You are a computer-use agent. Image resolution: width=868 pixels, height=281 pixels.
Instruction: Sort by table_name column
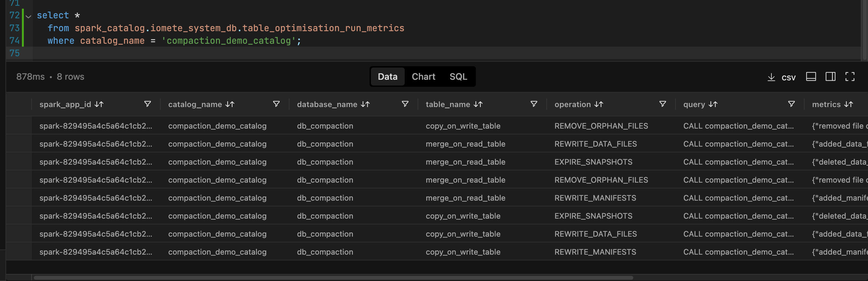click(478, 104)
